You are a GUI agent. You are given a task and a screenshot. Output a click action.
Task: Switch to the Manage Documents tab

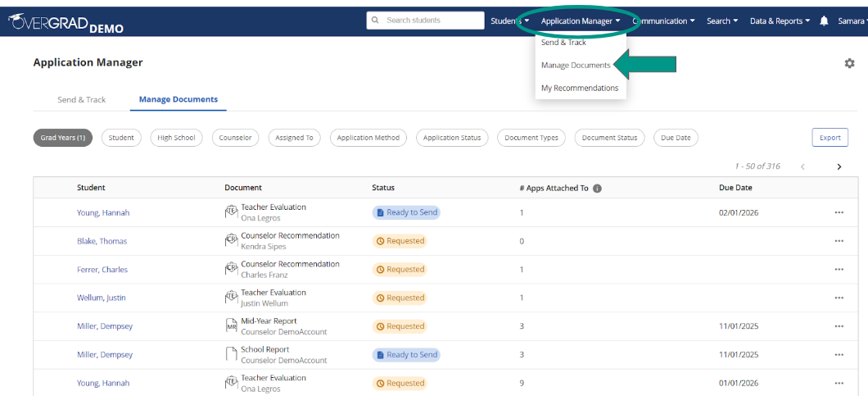(x=179, y=100)
